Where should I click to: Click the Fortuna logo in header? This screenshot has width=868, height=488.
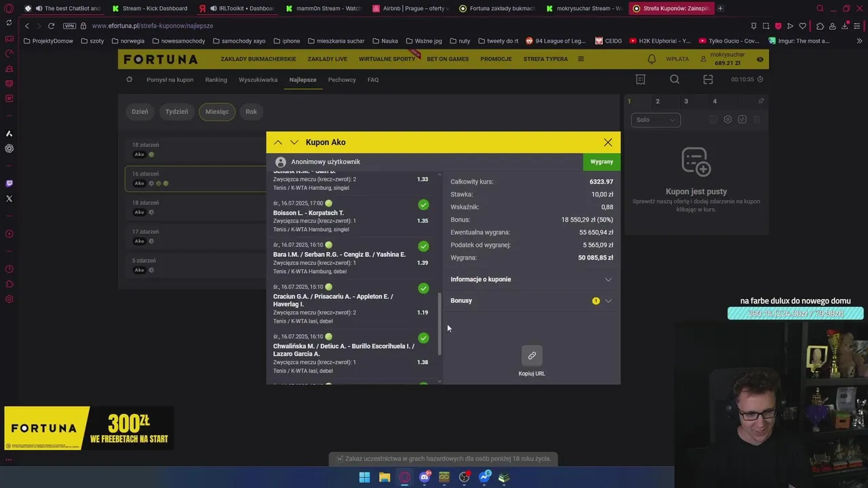tap(161, 60)
